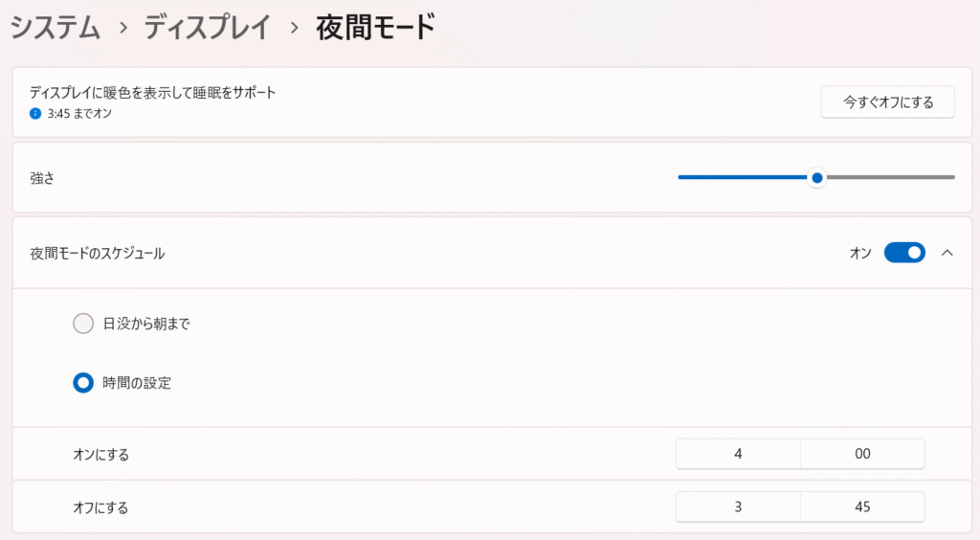Open the オフにする hour picker showing 3
This screenshot has width=980, height=540.
point(738,507)
